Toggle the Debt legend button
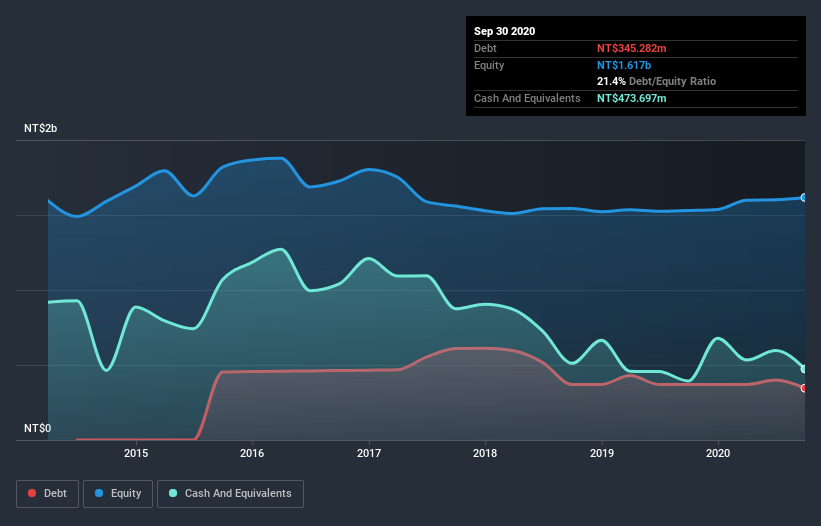The height and width of the screenshot is (526, 821). point(47,494)
